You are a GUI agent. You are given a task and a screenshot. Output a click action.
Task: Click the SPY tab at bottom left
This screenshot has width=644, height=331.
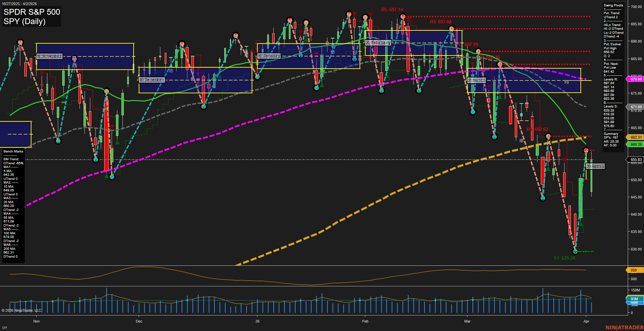click(x=5, y=328)
